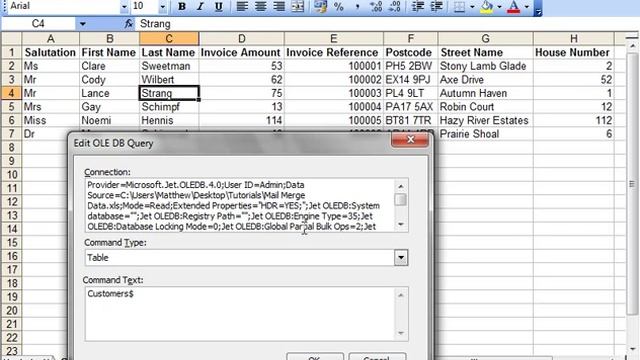Viewport: 640px width, 360px height.
Task: Click Command Text box with Customers$
Action: tap(239, 314)
